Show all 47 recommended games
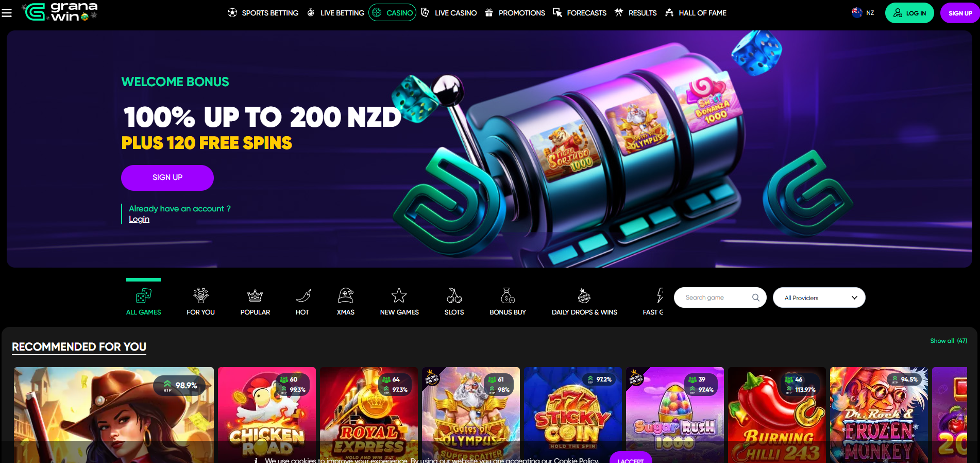Image resolution: width=980 pixels, height=463 pixels. (x=949, y=341)
